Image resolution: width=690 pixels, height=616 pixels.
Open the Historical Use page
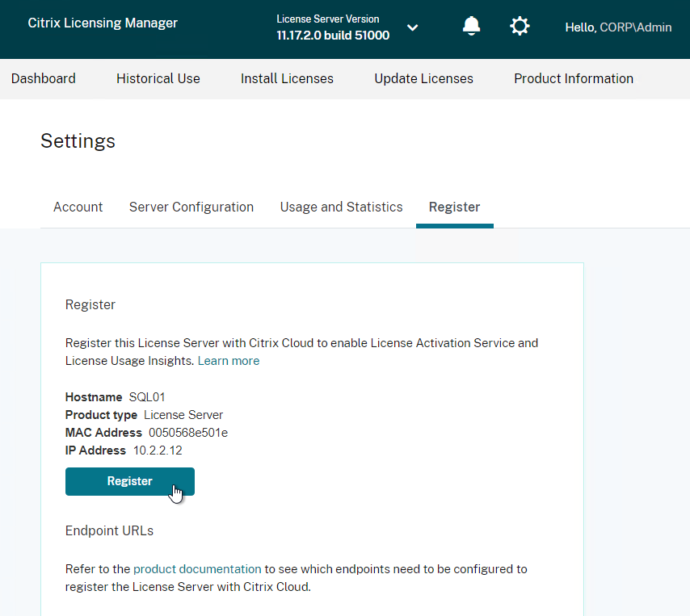click(x=158, y=78)
